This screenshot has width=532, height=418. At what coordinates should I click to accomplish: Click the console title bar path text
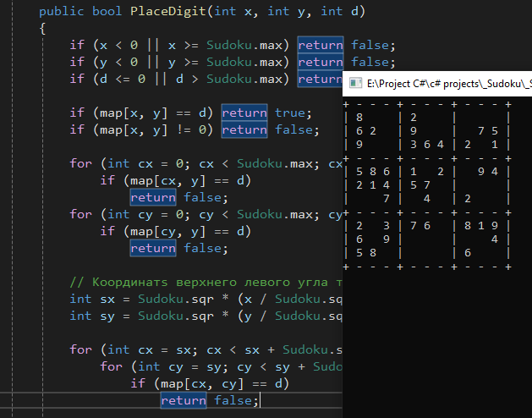pyautogui.click(x=449, y=84)
